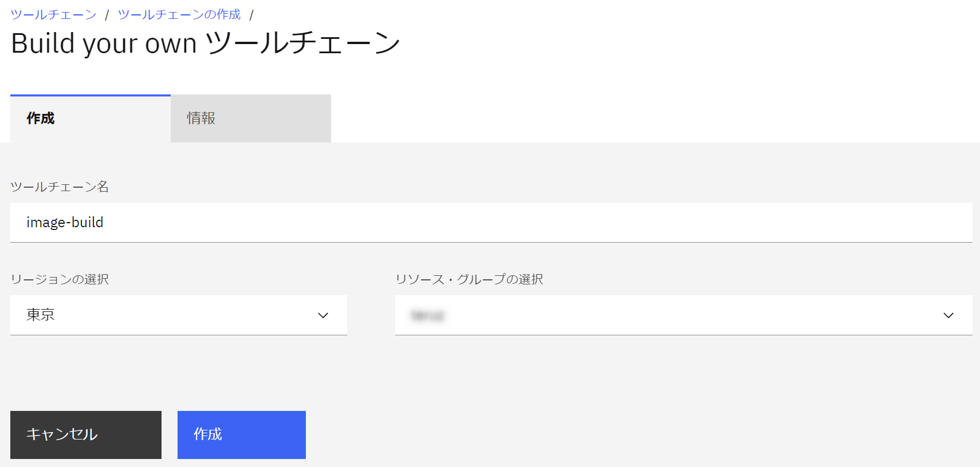This screenshot has width=980, height=467.
Task: Click the リソース・グループの選択 label
Action: [x=470, y=279]
